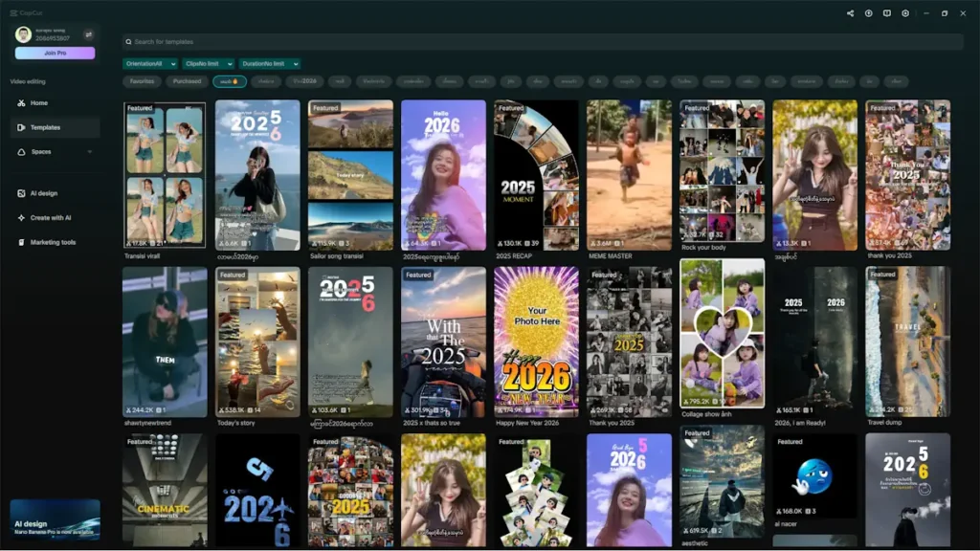Click the switch-account arrows icon beside profile
Screen dimensions: 980x551
(88, 34)
